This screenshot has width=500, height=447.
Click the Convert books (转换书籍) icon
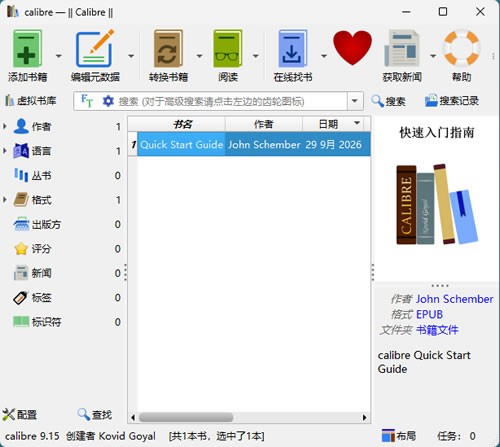[x=168, y=49]
